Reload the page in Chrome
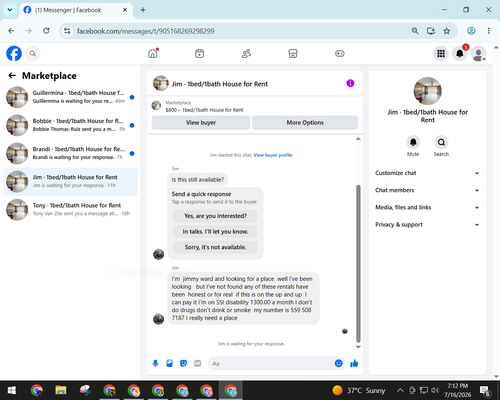The width and height of the screenshot is (500, 400). 46,31
